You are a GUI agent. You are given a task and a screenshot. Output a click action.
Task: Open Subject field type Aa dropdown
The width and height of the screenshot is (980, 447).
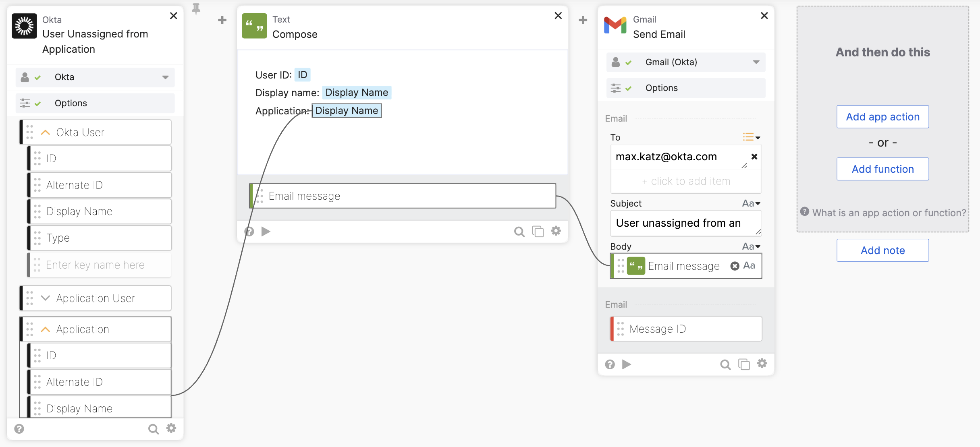(x=751, y=203)
